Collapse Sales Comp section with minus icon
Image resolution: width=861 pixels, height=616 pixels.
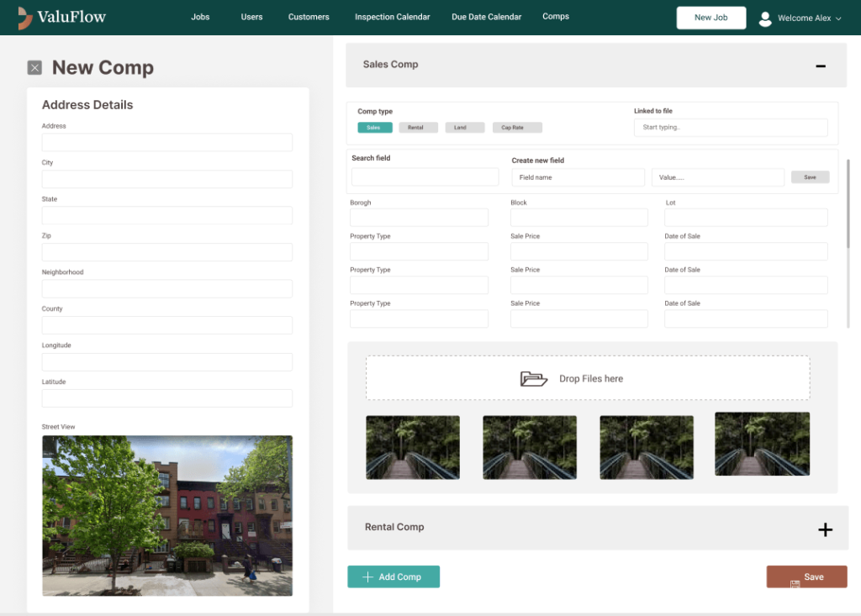click(x=821, y=66)
